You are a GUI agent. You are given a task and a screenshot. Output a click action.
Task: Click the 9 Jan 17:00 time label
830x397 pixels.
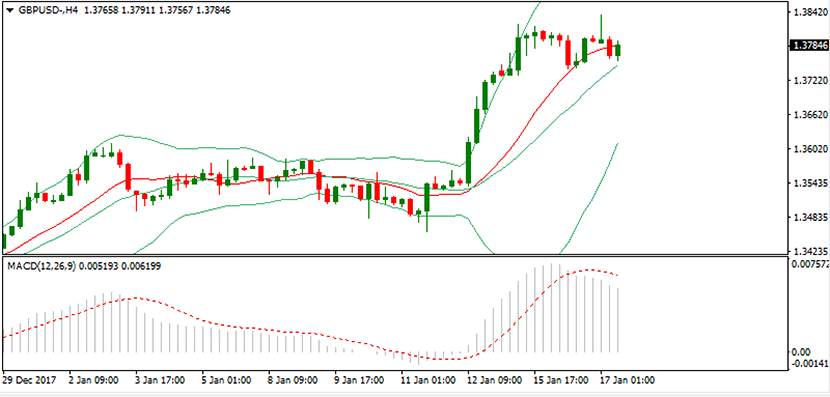pos(360,380)
